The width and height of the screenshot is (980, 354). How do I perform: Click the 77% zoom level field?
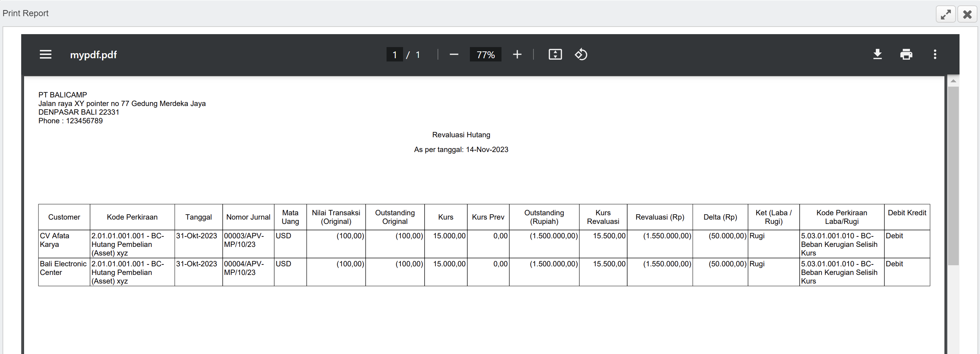485,54
